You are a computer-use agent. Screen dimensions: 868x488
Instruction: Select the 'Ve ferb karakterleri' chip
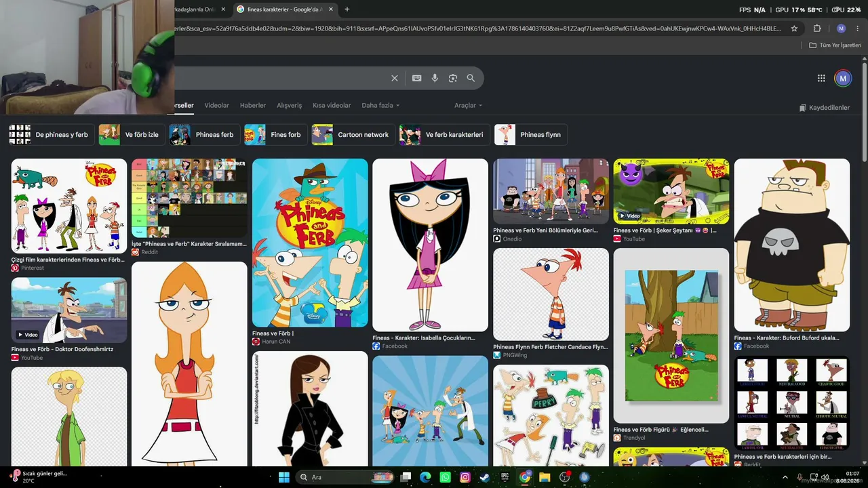click(443, 135)
